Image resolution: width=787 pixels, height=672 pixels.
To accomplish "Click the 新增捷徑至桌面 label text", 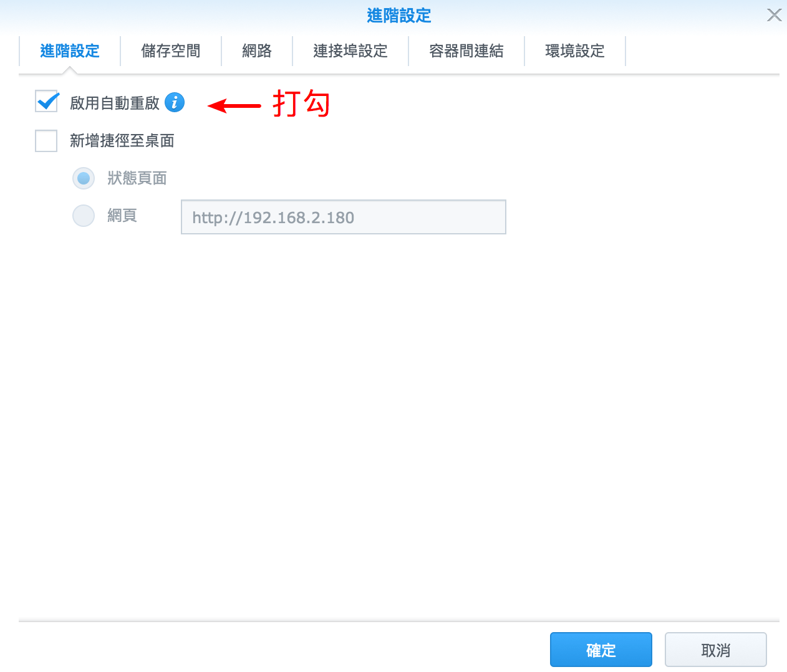I will (x=122, y=141).
